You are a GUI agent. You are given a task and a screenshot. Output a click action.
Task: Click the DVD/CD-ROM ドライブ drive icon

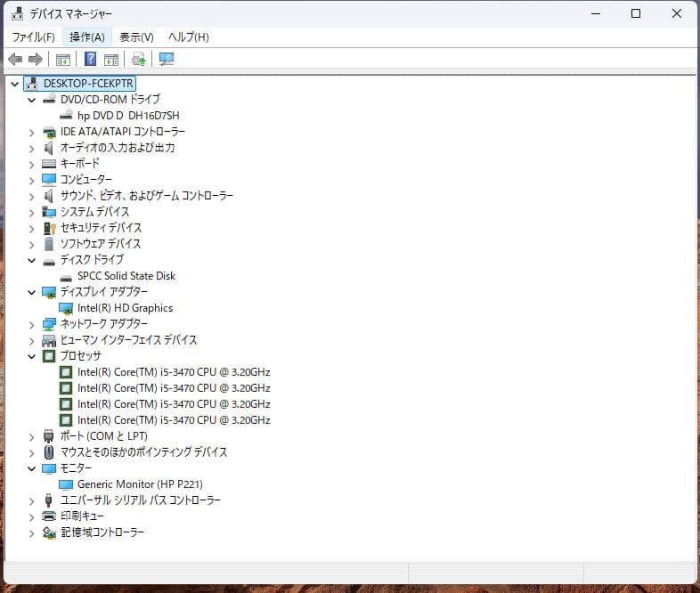(x=49, y=99)
